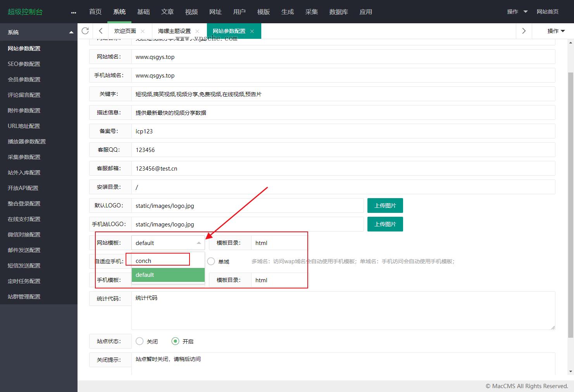The width and height of the screenshot is (574, 392).
Task: Select the 单域 radio option
Action: pyautogui.click(x=211, y=261)
